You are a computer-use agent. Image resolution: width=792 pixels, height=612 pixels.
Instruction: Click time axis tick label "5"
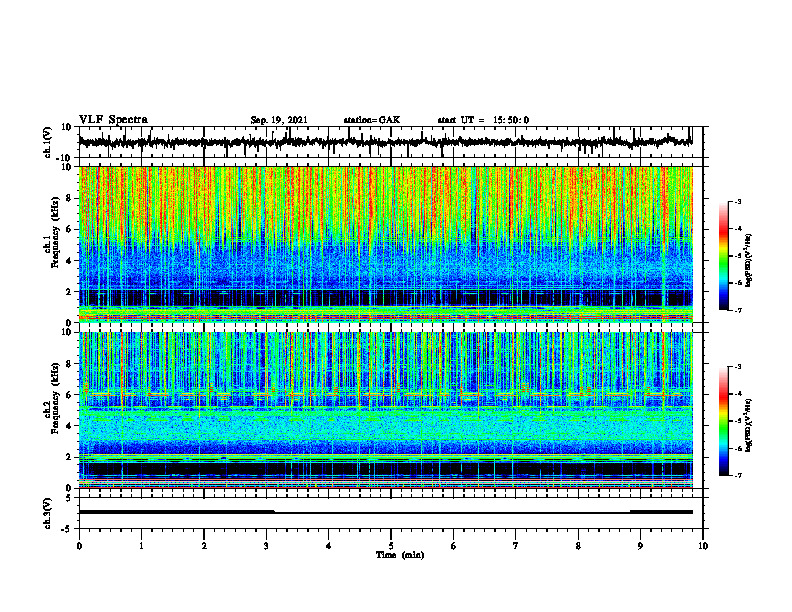click(391, 546)
